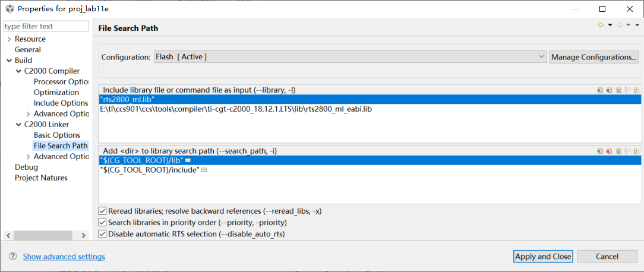Open the Configuration dropdown
Image resolution: width=644 pixels, height=272 pixels.
click(350, 57)
